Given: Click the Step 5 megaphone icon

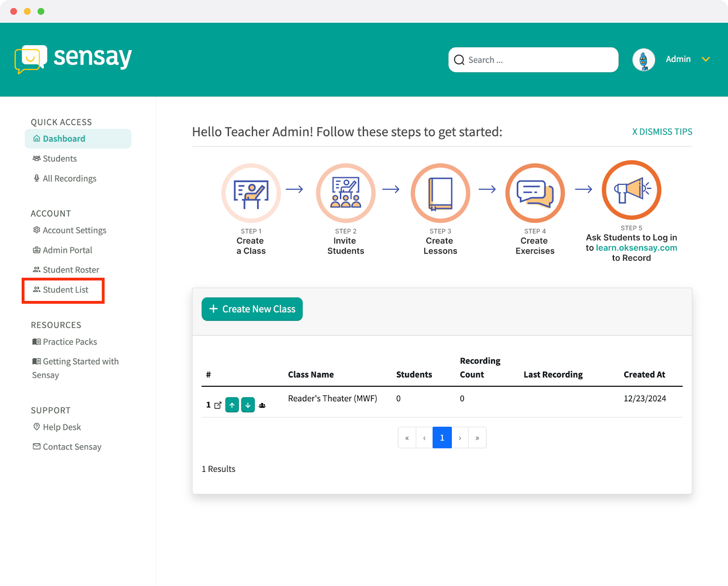Looking at the screenshot, I should point(632,190).
